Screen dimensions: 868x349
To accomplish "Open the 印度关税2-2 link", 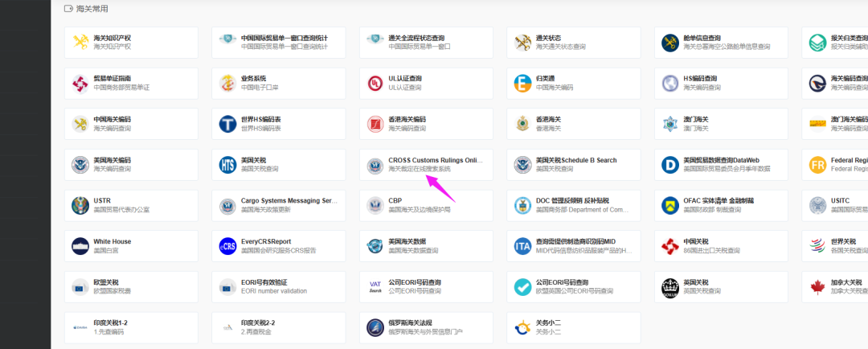I will (278, 328).
